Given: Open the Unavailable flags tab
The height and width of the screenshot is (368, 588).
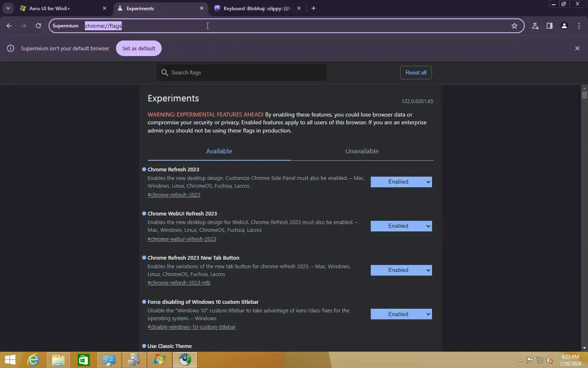Looking at the screenshot, I should 362,151.
